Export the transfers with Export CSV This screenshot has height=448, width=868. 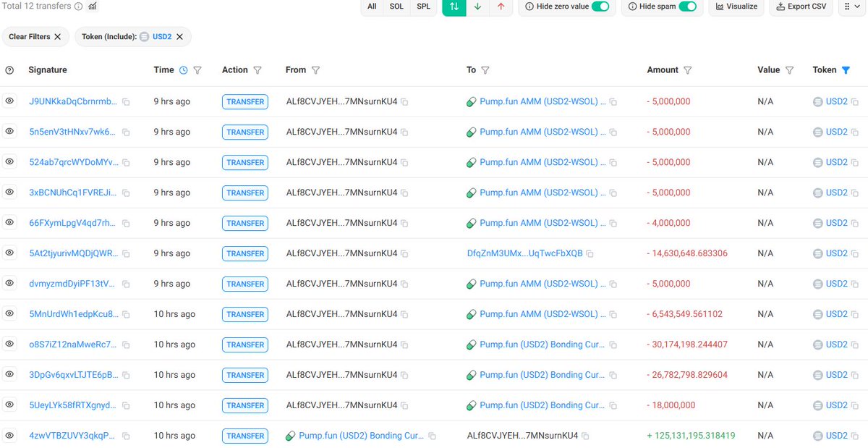801,7
